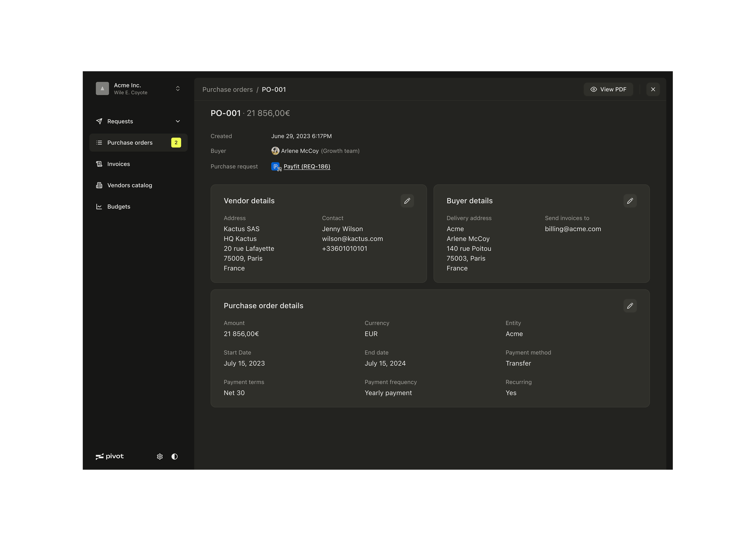
Task: Edit the Vendor details card
Action: tap(407, 201)
